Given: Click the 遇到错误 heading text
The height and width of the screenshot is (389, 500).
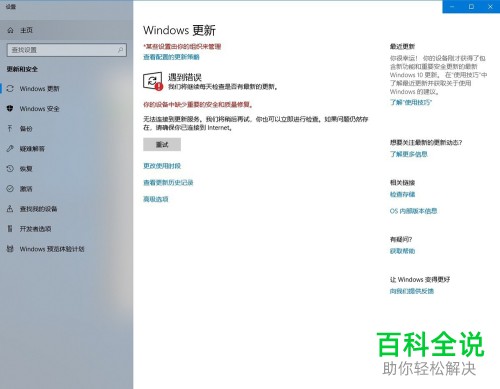Looking at the screenshot, I should (x=185, y=77).
